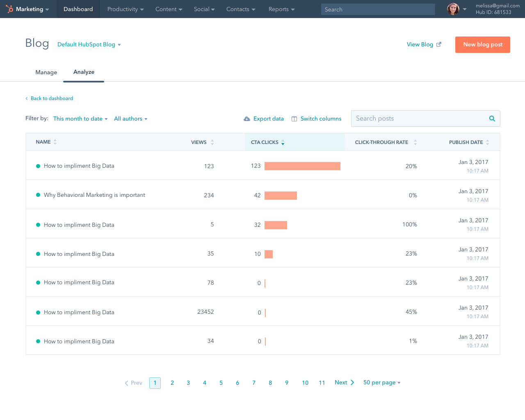This screenshot has height=420, width=525.
Task: Click the magnifier icon in Search posts
Action: tap(492, 119)
